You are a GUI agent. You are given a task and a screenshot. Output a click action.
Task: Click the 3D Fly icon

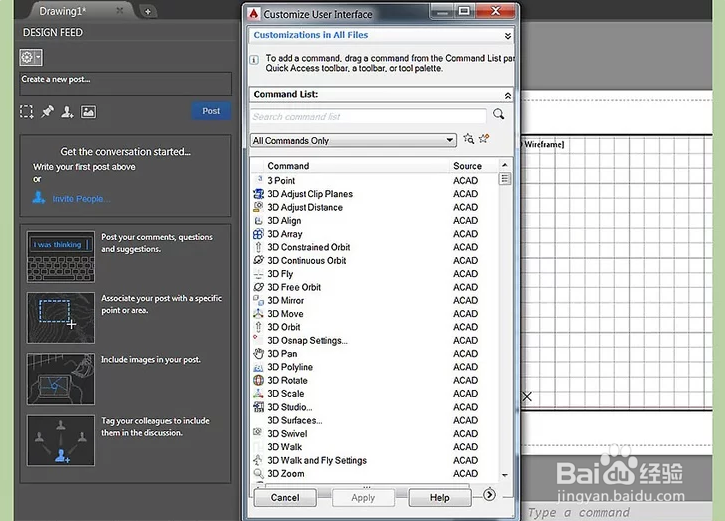[258, 274]
